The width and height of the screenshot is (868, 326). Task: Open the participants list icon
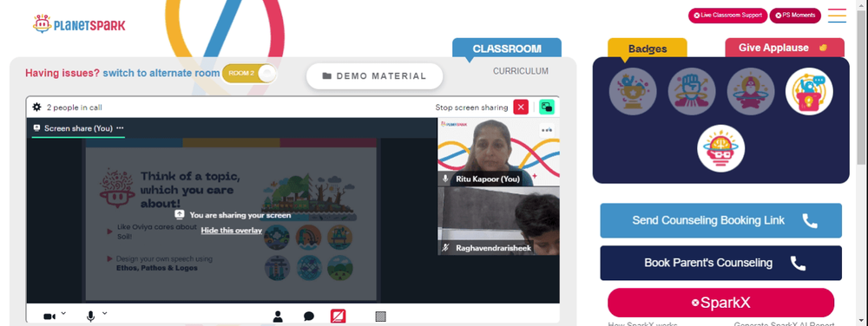tap(278, 316)
